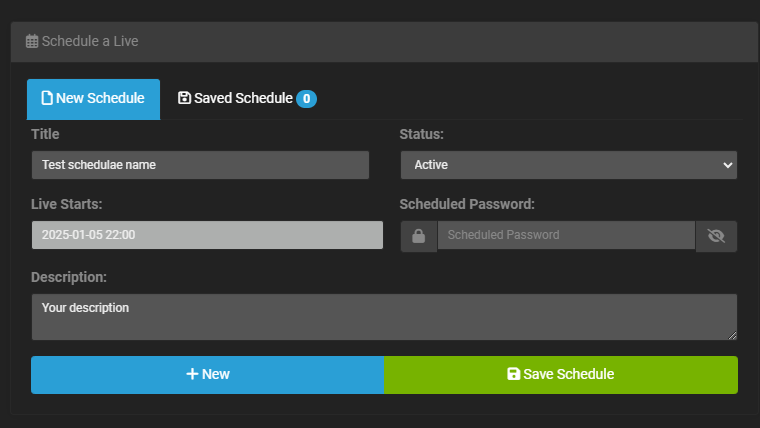Switch to the New Schedule tab
760x428 pixels.
click(93, 99)
